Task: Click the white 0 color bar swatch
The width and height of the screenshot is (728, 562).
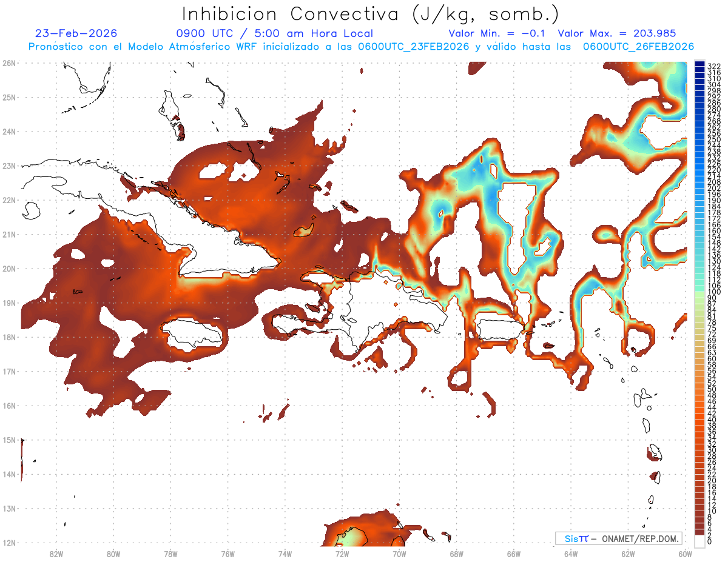Action: pos(700,540)
